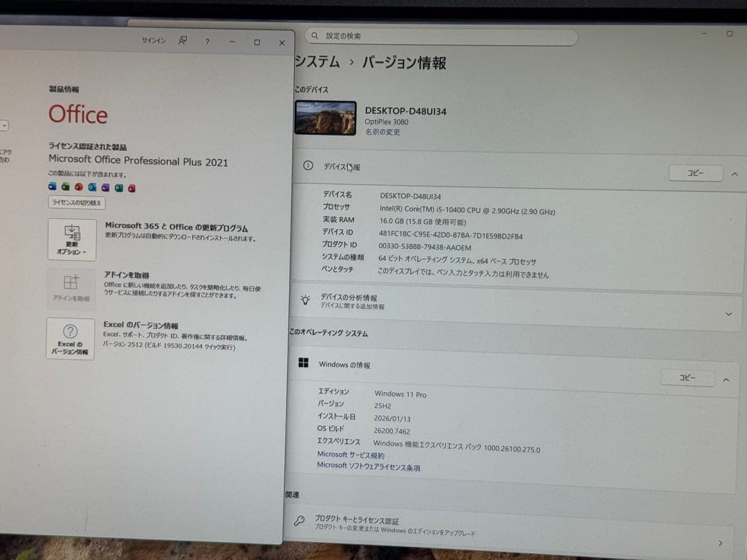Screen dimensions: 747x560
Task: Open the Outlook icon in the included apps
Action: [x=91, y=187]
